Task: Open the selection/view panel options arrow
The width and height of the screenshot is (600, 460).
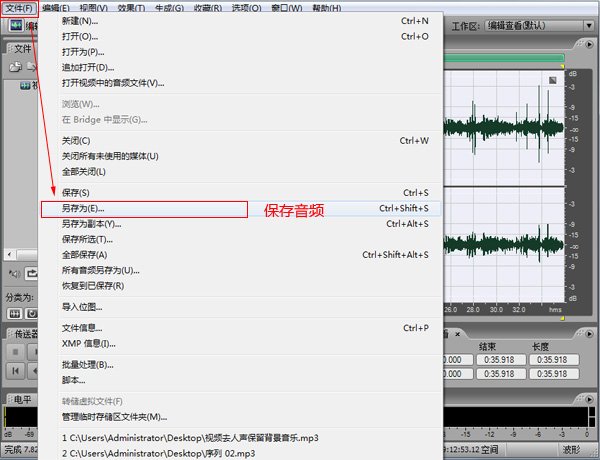Action: [589, 334]
